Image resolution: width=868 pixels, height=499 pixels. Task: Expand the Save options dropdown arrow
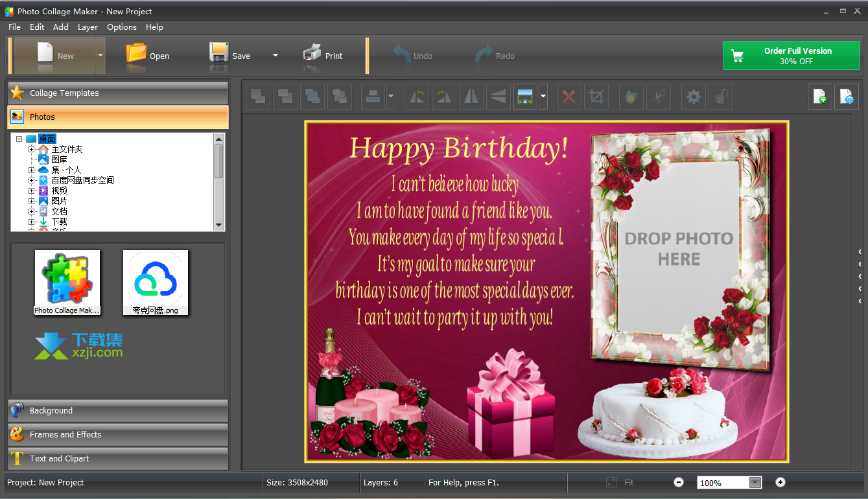(275, 56)
